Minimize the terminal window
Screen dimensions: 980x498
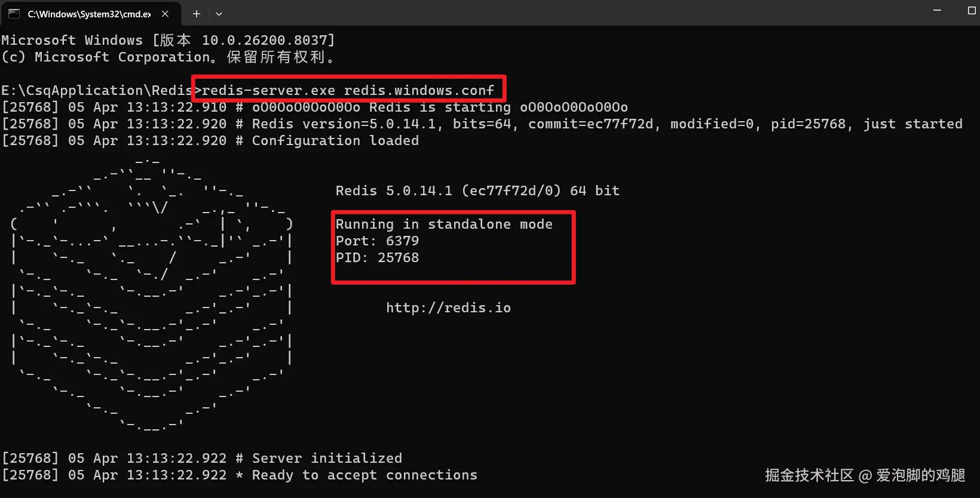coord(937,11)
